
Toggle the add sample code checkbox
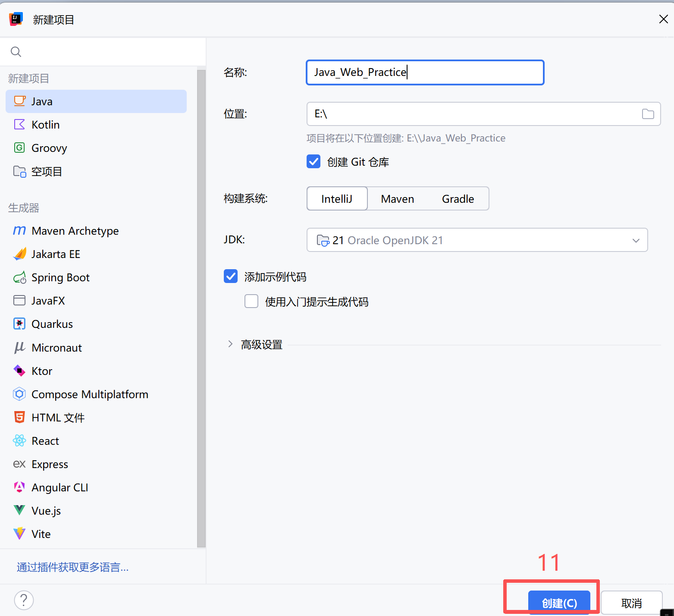(231, 277)
